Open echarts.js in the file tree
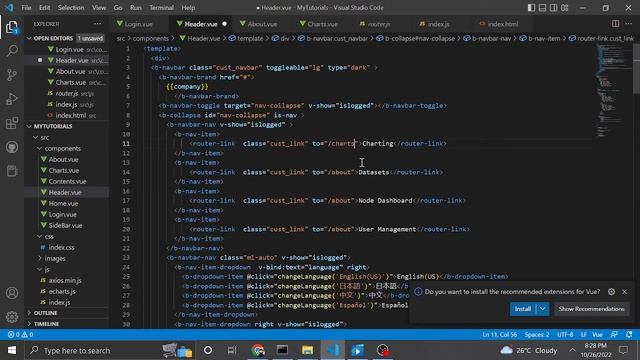Viewport: 640px width, 360px height. (x=62, y=291)
